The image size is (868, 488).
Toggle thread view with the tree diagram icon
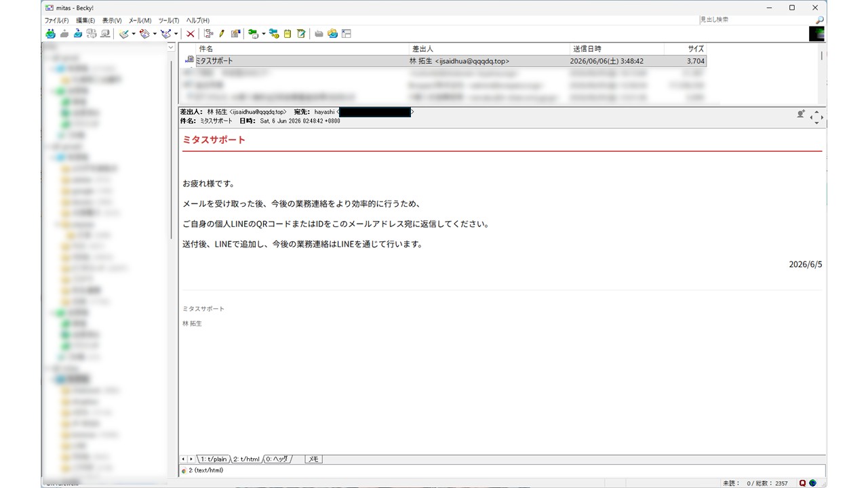(x=209, y=34)
